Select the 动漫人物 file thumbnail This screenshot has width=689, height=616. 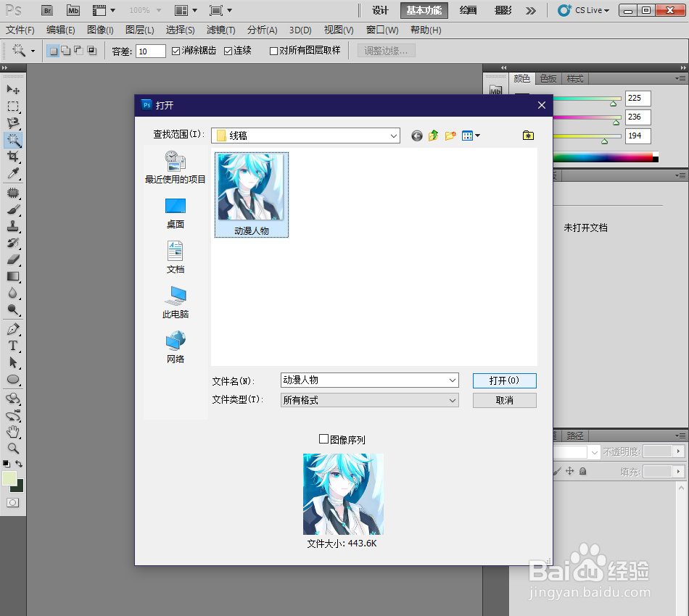252,194
